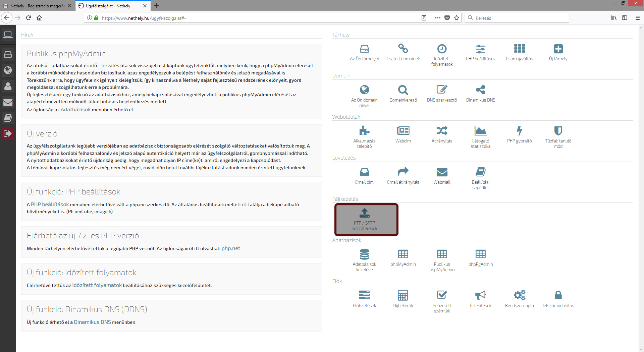Screen dimensions: 644x352
Task: Click the PHP gyorsító lightning icon
Action: coord(519,131)
